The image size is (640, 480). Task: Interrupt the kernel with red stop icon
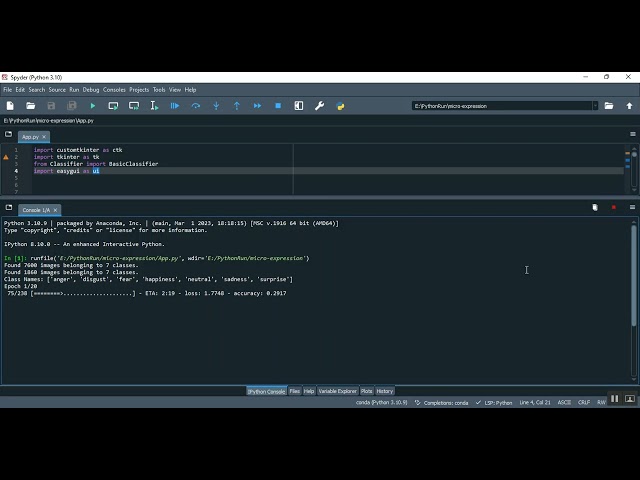pos(613,208)
